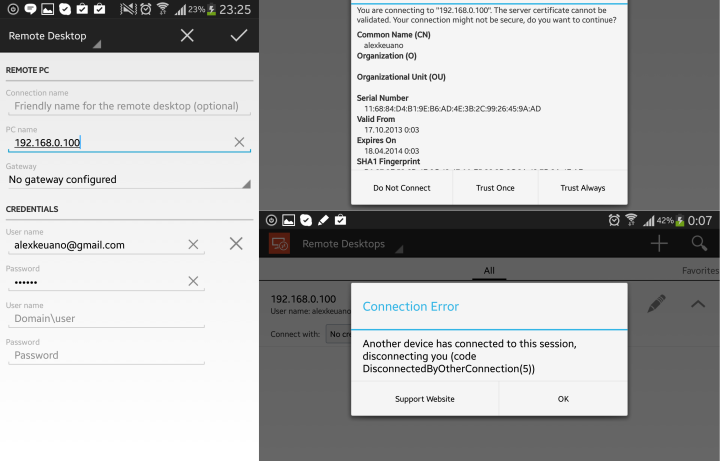
Task: Click the 42% battery indicator
Action: click(670, 221)
